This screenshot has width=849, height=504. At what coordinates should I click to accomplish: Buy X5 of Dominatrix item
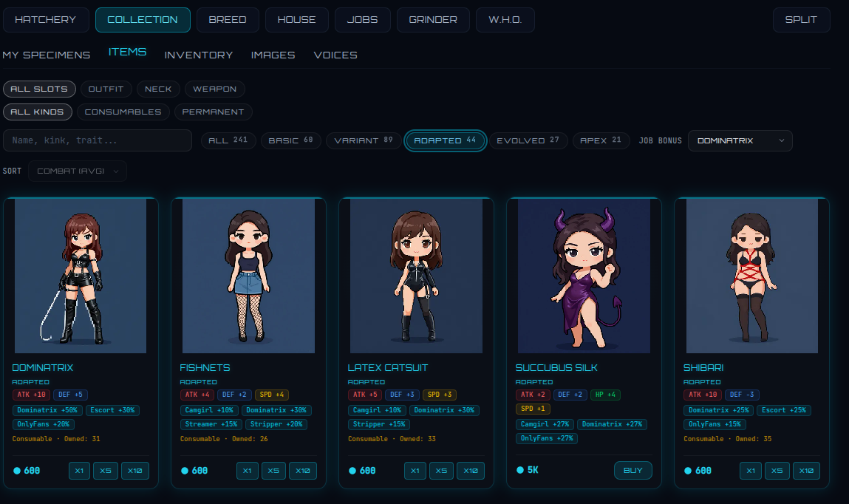point(106,471)
